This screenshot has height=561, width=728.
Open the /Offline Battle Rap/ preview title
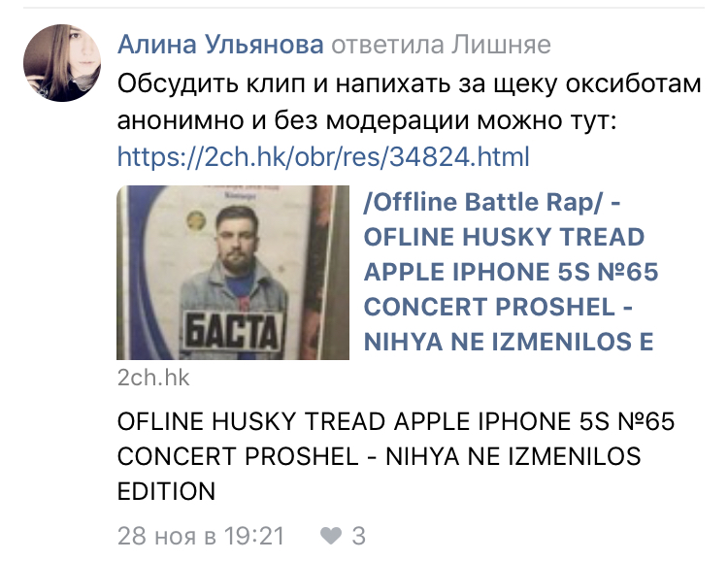coord(492,202)
